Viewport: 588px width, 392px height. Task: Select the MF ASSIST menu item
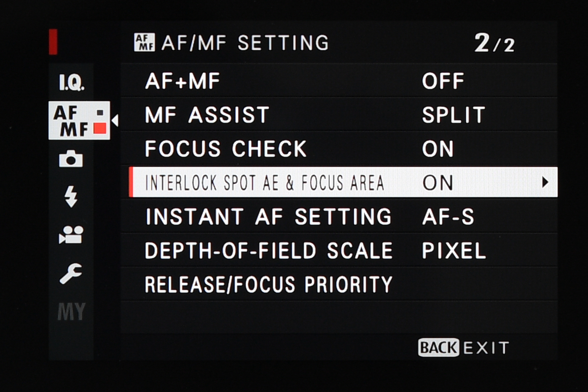[207, 115]
